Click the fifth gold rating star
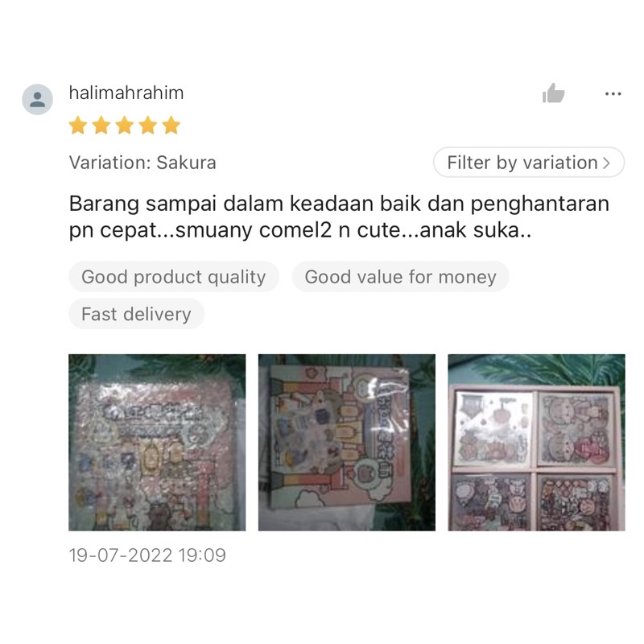This screenshot has height=644, width=644. (x=171, y=126)
